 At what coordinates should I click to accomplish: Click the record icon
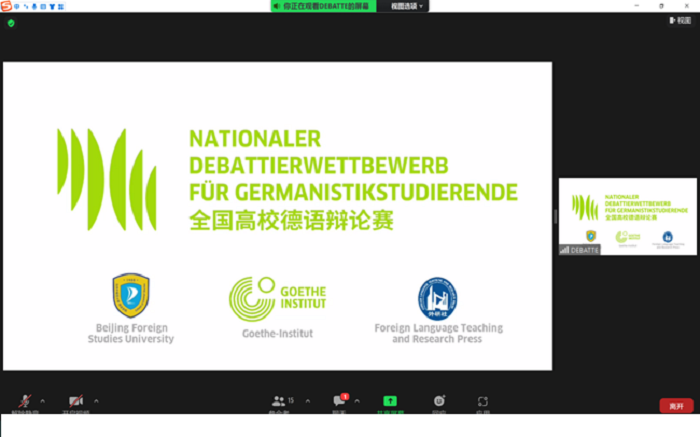[x=439, y=401]
